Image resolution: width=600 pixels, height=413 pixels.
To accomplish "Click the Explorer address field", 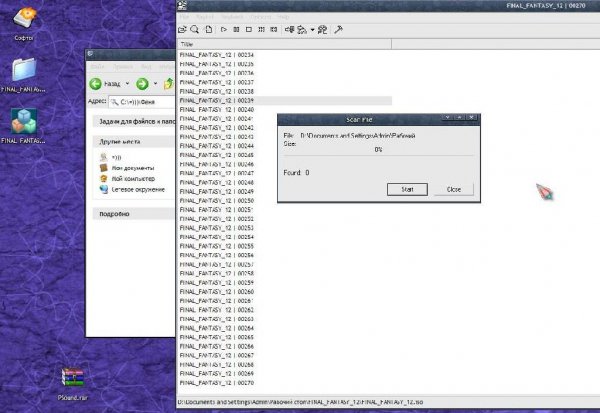I will tap(142, 102).
